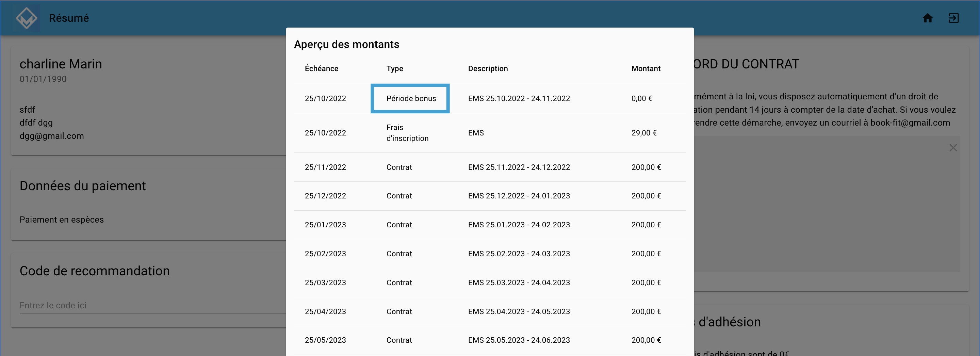The height and width of the screenshot is (356, 980).
Task: Click description EMS 25.12.2022 - 24.01.2023
Action: tap(519, 196)
